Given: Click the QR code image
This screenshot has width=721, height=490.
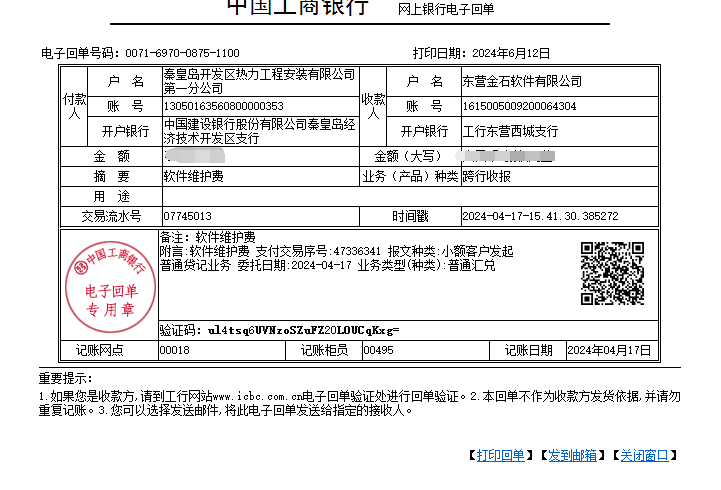Looking at the screenshot, I should pyautogui.click(x=612, y=273).
